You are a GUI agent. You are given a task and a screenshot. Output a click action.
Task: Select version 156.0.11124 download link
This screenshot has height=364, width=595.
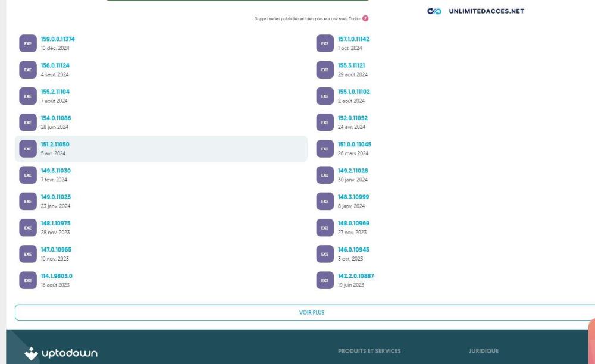coord(55,65)
